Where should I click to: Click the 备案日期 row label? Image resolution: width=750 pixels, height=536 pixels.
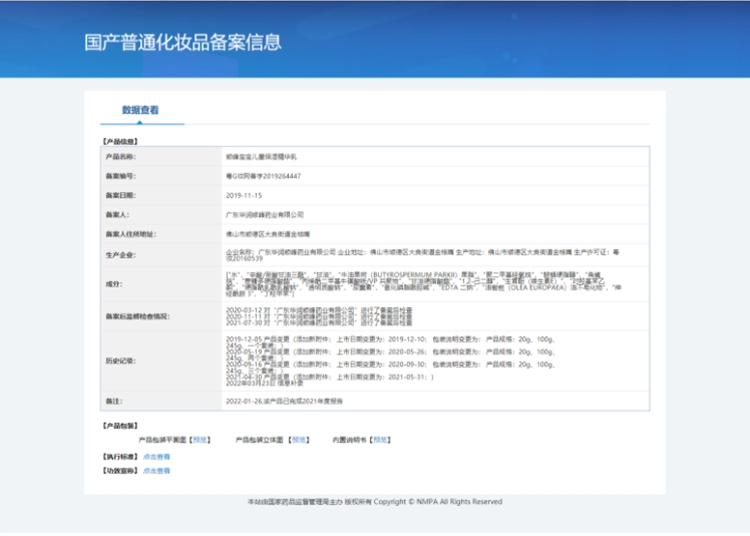(x=121, y=195)
